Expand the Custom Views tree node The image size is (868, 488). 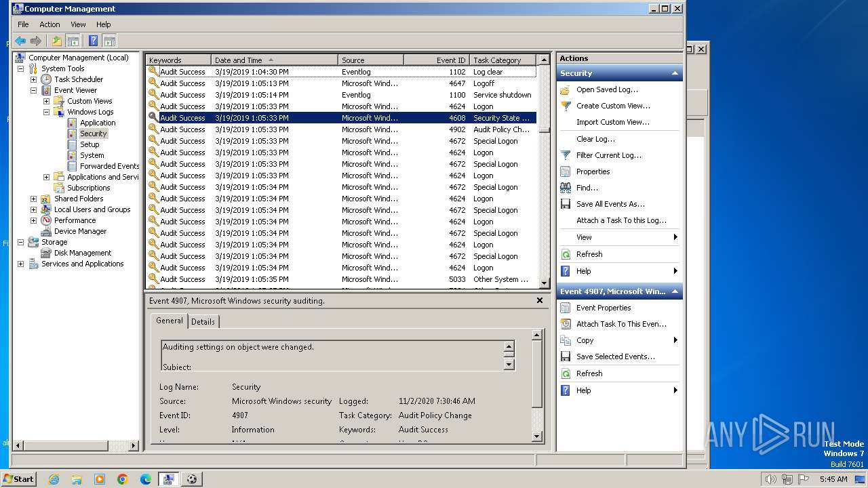[46, 101]
